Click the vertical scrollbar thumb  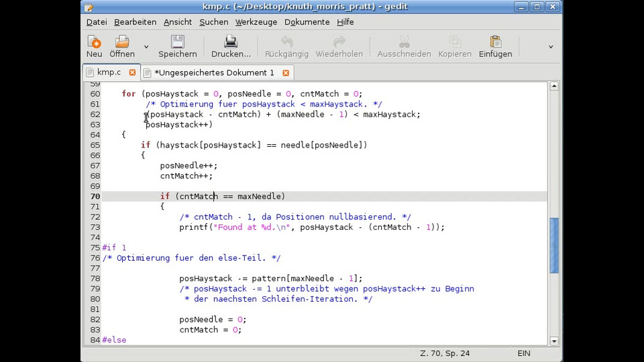[554, 245]
